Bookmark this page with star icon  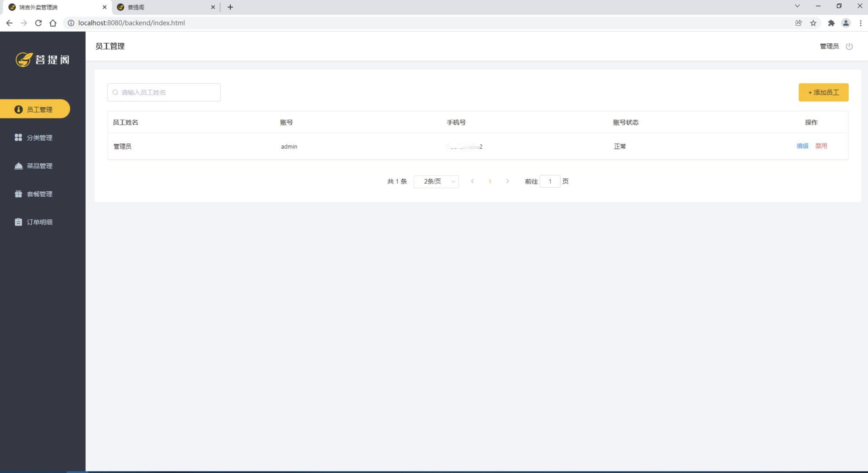pyautogui.click(x=813, y=23)
